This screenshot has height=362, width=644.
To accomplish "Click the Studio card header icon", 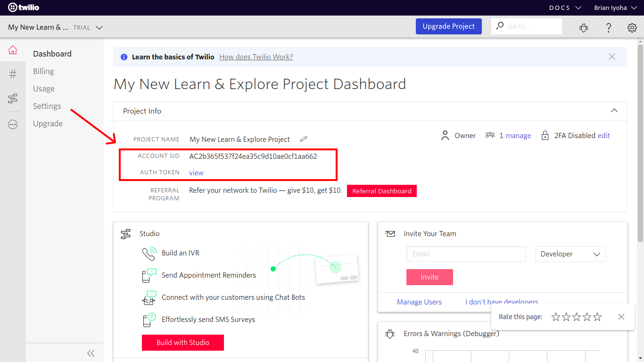I will coord(126,234).
